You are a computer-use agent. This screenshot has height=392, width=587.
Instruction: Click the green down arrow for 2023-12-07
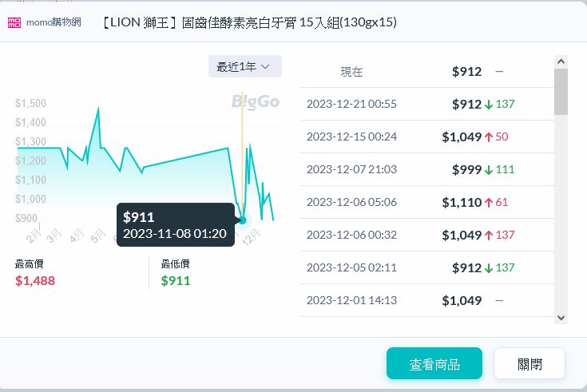(489, 169)
